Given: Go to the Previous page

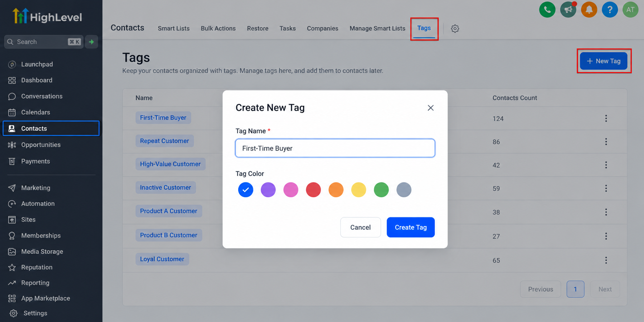Looking at the screenshot, I should coord(541,289).
